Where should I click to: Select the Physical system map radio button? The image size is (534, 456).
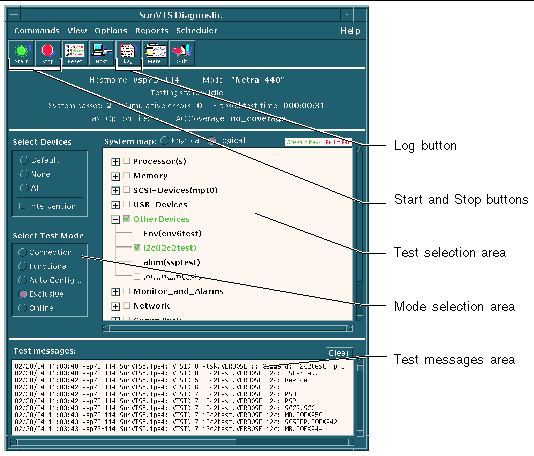tap(165, 140)
